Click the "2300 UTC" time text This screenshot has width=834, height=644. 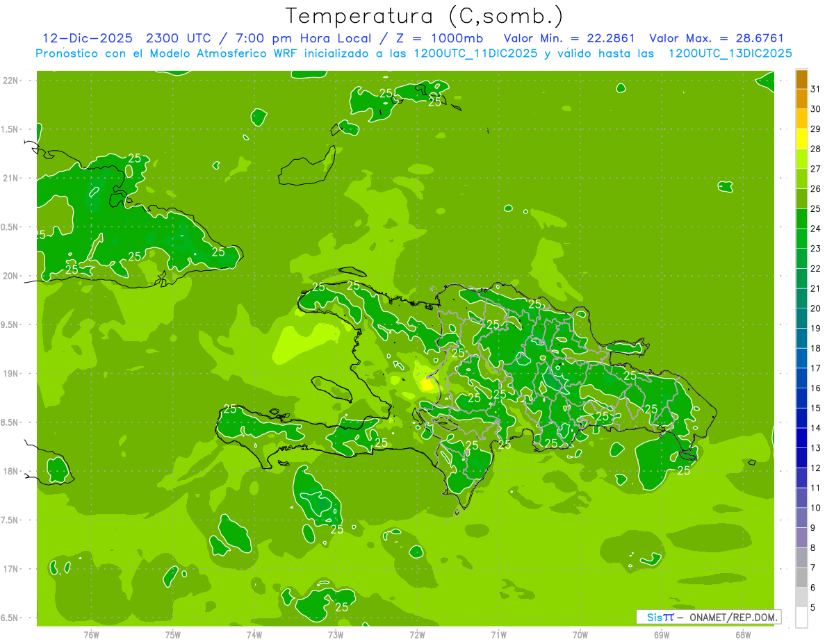(180, 38)
